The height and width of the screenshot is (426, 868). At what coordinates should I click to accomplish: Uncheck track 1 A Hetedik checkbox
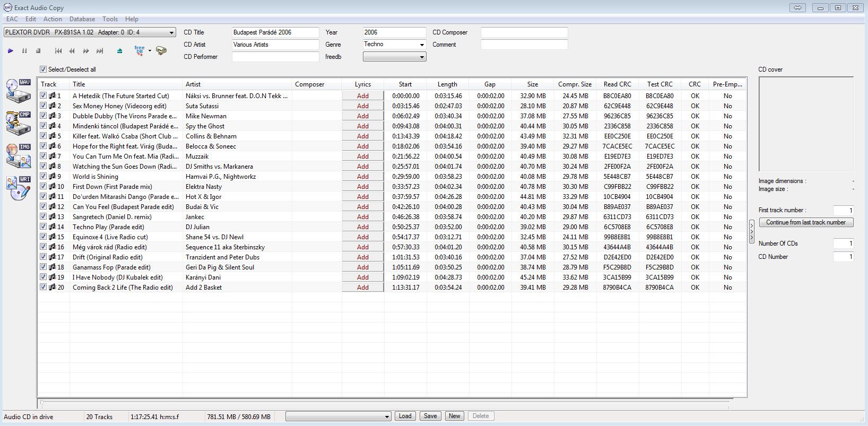click(44, 96)
